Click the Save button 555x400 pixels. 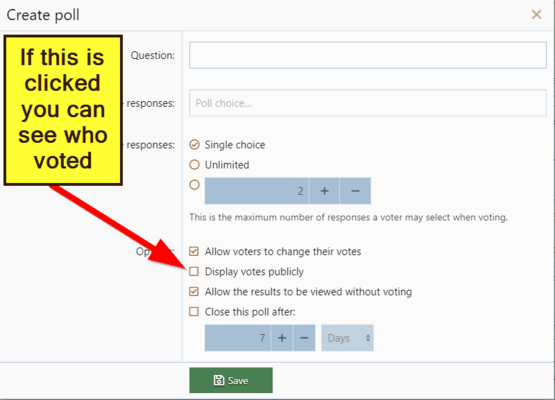231,380
